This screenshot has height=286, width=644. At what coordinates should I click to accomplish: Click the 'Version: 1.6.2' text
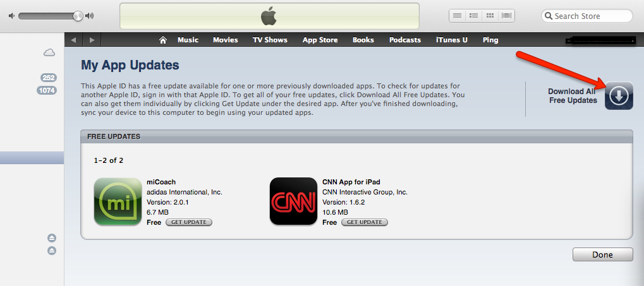(343, 202)
